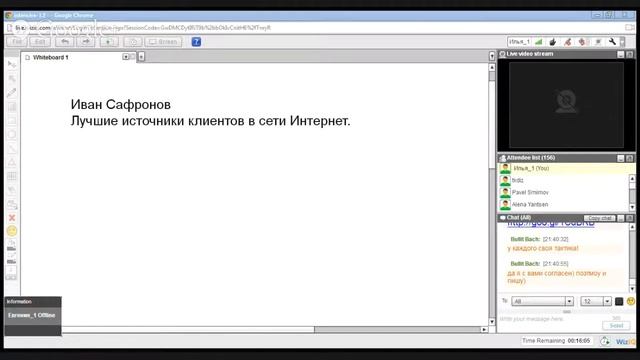Open the blue help question-mark icon
Viewport: 640px width, 360px height.
(196, 42)
